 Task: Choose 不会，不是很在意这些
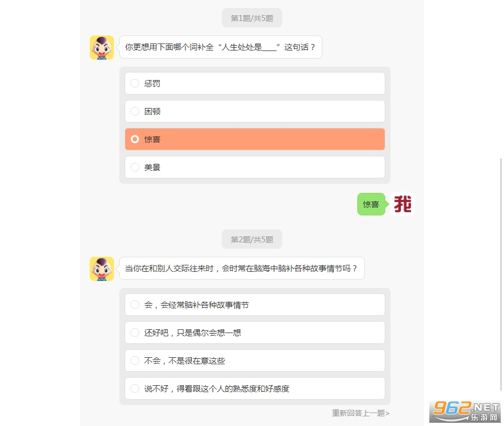click(255, 361)
